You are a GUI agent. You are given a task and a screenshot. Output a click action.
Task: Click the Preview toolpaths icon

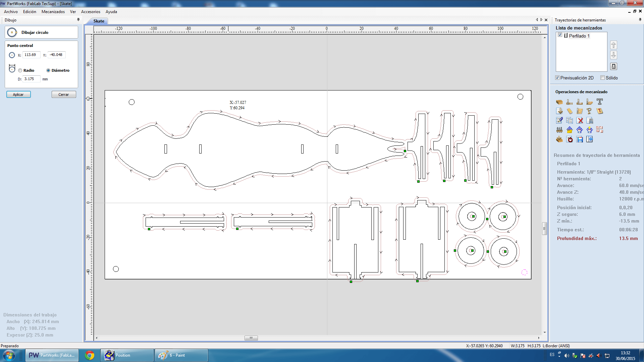(559, 139)
